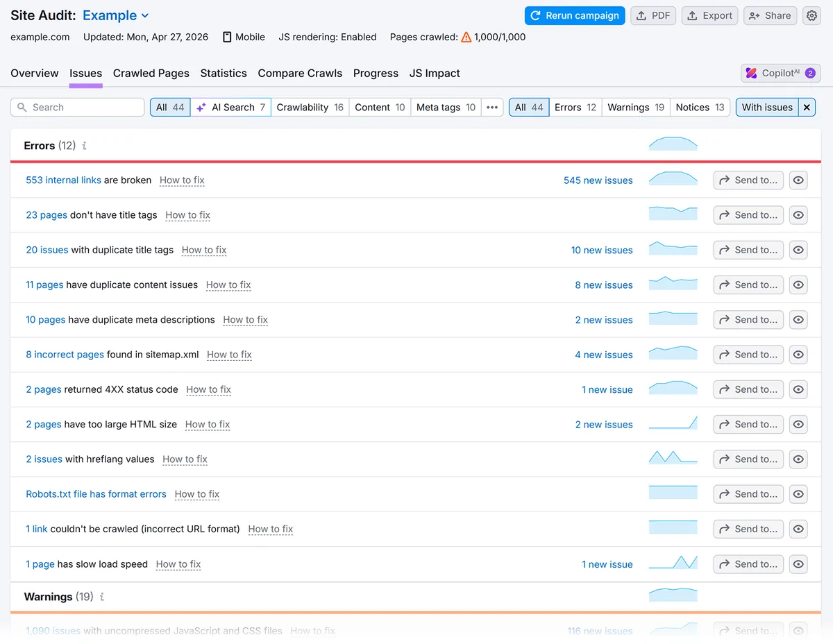Filter by AI Search category

(230, 107)
